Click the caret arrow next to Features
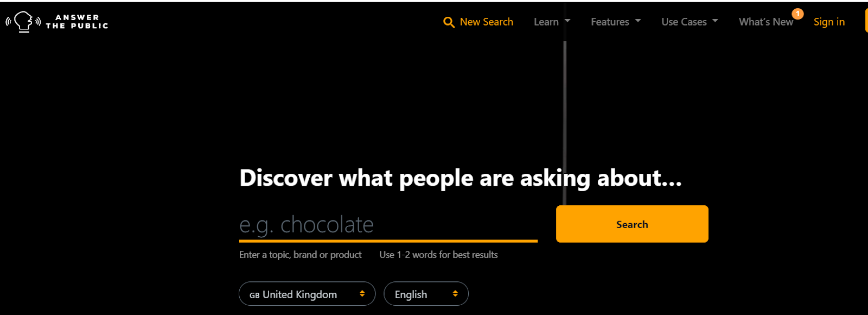The height and width of the screenshot is (315, 868). [638, 21]
